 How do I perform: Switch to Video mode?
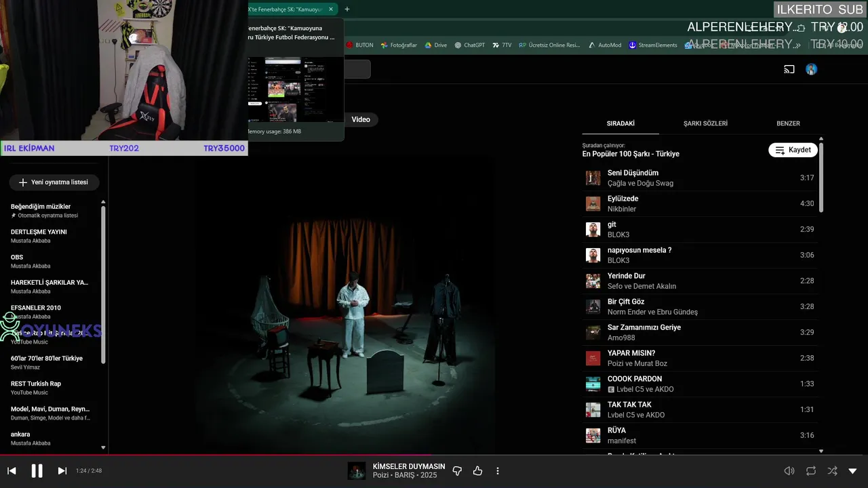361,119
